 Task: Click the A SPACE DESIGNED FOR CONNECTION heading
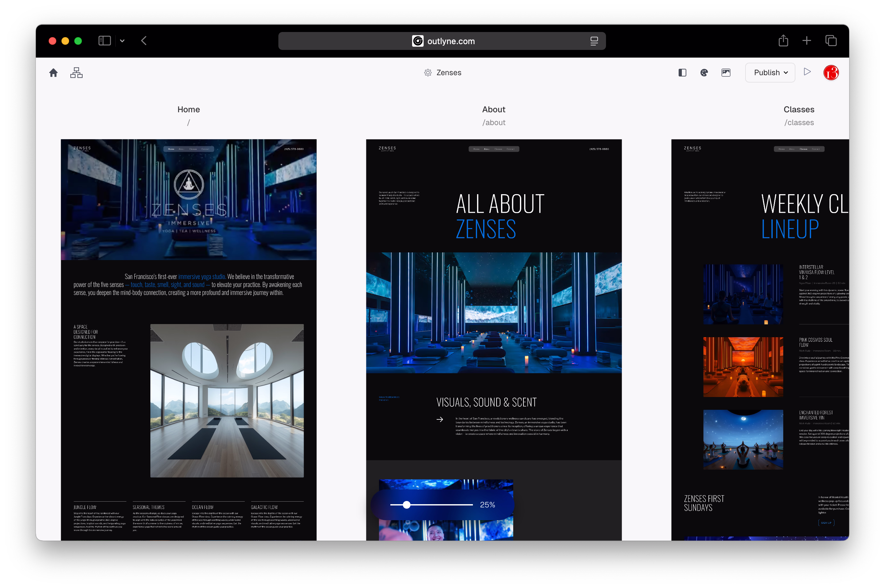click(x=85, y=332)
